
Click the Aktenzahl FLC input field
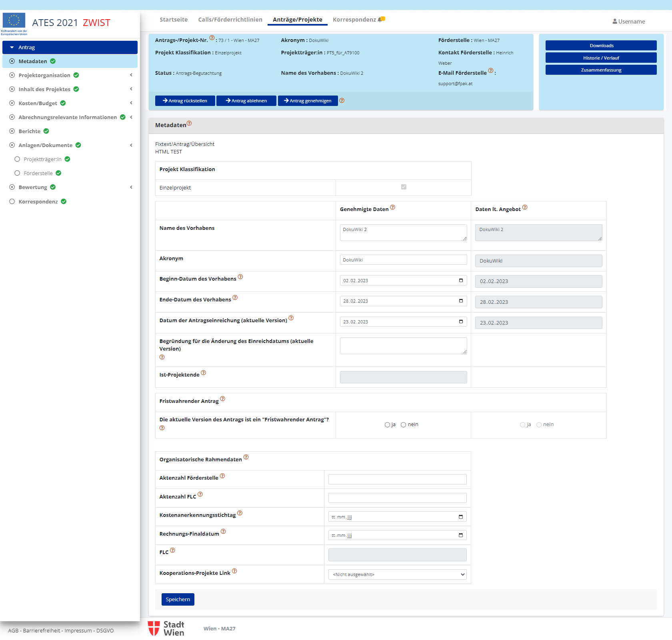[x=397, y=498]
